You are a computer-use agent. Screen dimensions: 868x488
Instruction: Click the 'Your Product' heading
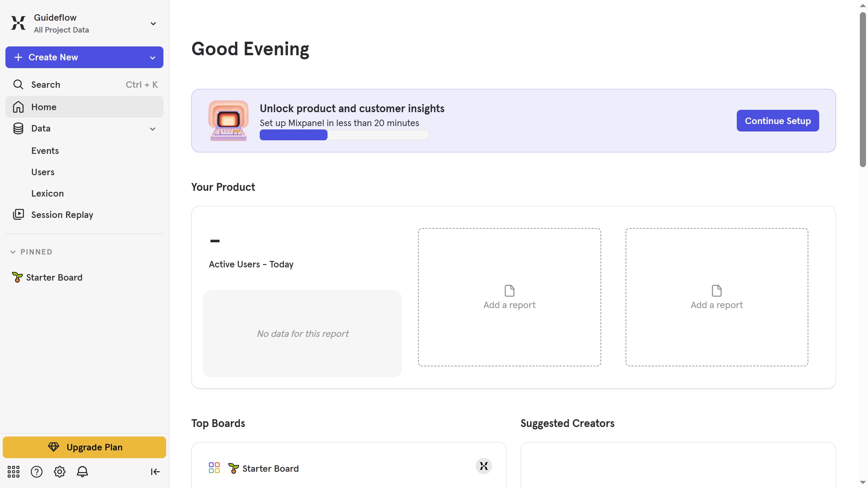point(223,187)
